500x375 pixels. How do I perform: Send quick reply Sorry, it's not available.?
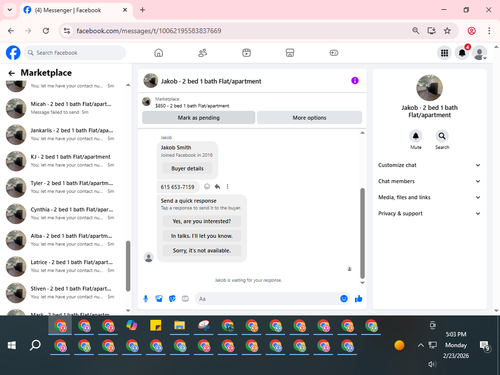(202, 250)
